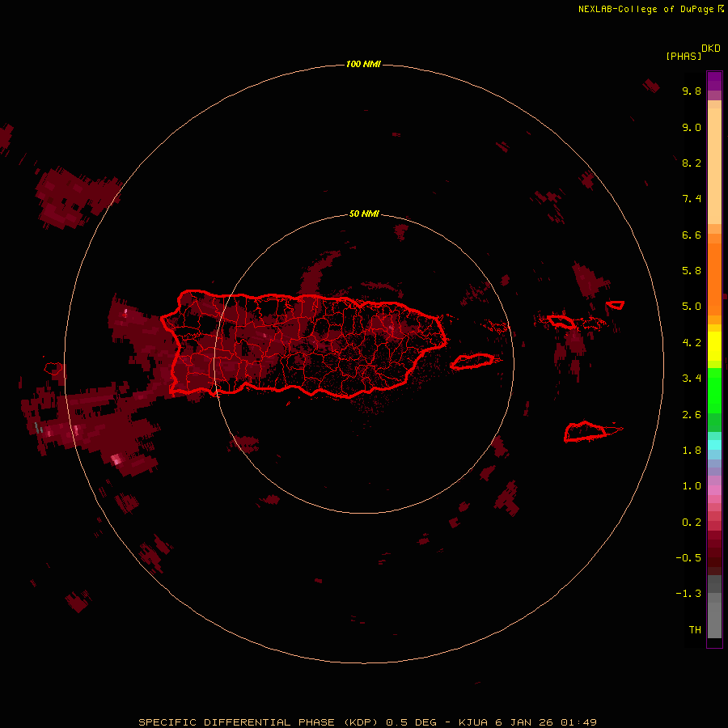Pick the bright green band of the color bar
Viewport: 728px width, 728px height.
coord(714,391)
